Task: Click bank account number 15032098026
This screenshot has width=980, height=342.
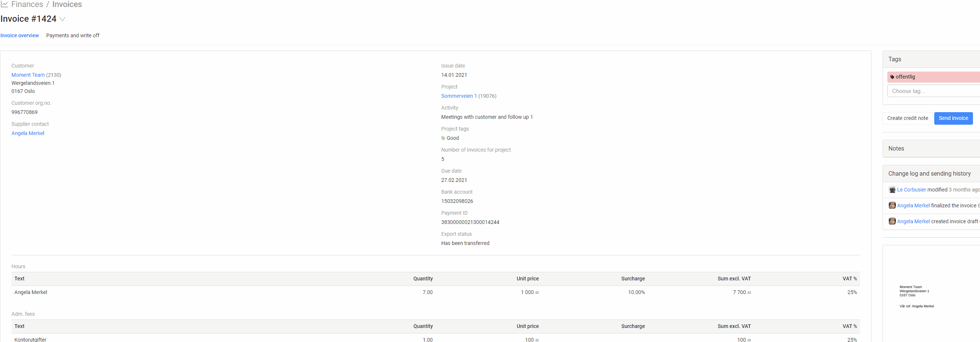Action: click(457, 201)
